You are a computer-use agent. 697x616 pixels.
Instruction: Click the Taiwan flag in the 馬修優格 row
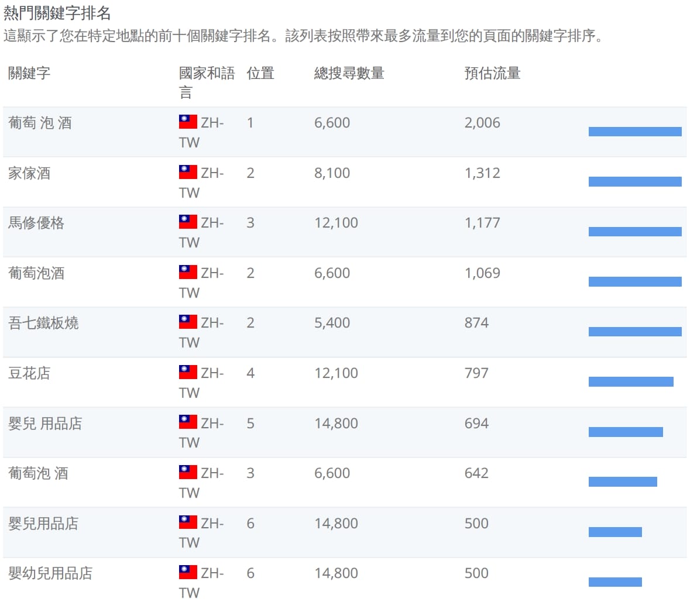[x=188, y=222]
